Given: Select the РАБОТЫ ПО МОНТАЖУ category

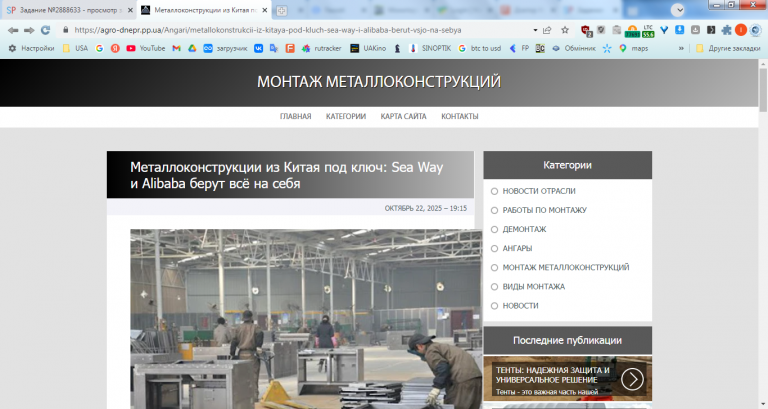Looking at the screenshot, I should click(545, 210).
